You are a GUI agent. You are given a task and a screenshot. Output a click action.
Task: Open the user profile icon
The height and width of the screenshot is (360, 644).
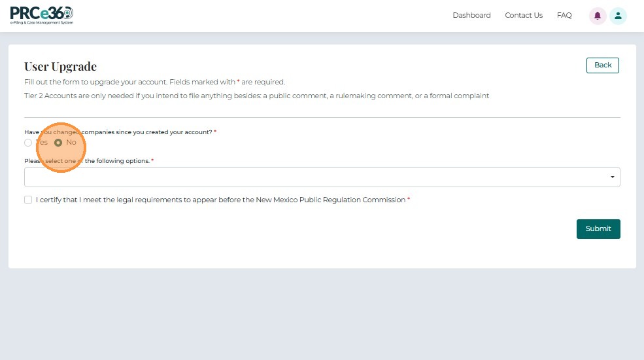tap(618, 16)
